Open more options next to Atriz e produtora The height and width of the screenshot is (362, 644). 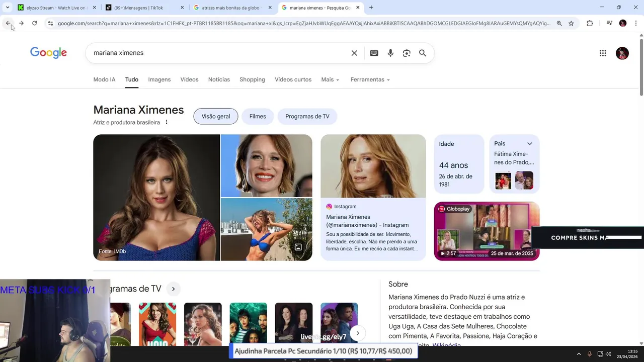[167, 122]
